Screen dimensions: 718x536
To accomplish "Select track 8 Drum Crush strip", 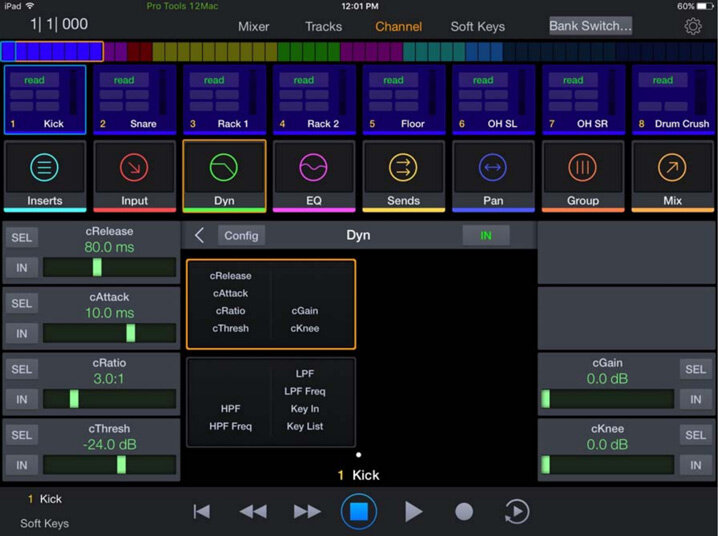I will tap(673, 100).
